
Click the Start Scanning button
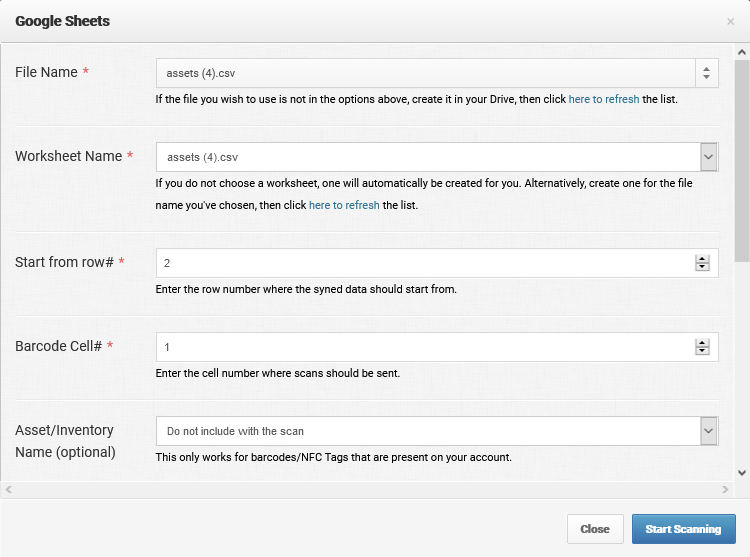[x=684, y=529]
